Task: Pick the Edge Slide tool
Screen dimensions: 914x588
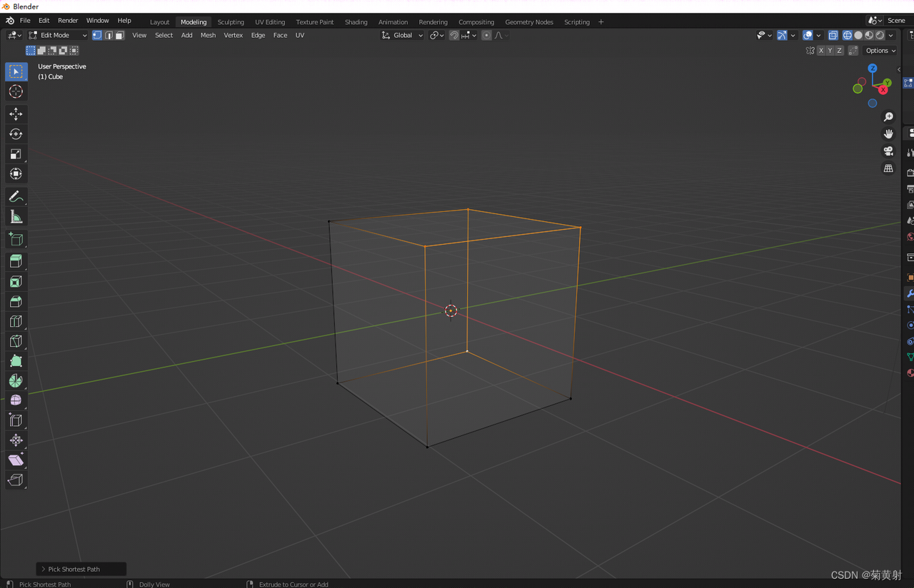Action: [16, 421]
